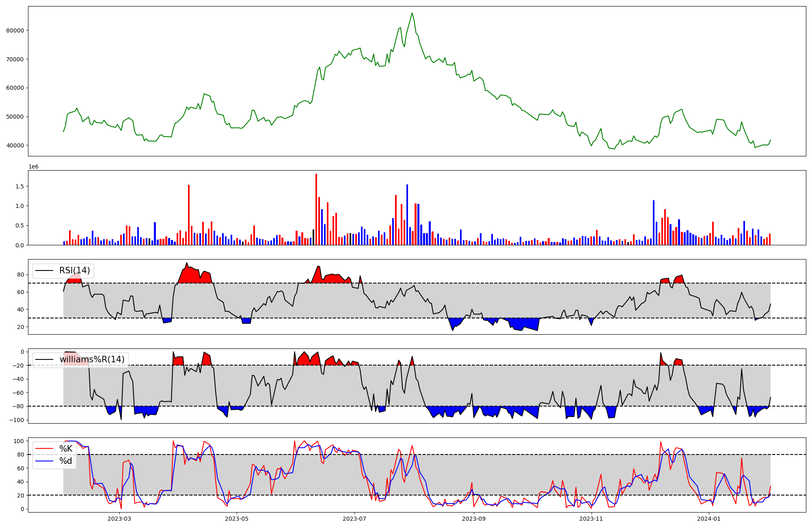The height and width of the screenshot is (528, 812).
Task: Click the 2023-11 x-axis tick label
Action: (591, 519)
